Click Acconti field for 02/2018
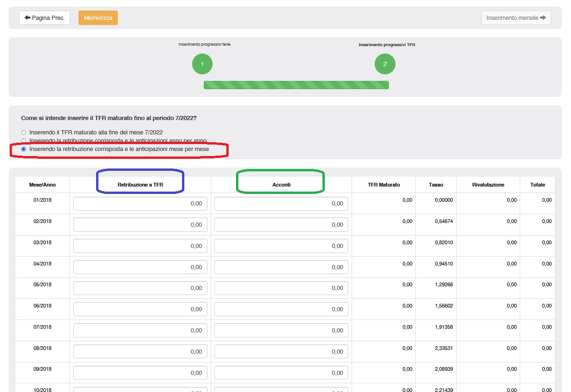The height and width of the screenshot is (392, 571). coord(281,225)
